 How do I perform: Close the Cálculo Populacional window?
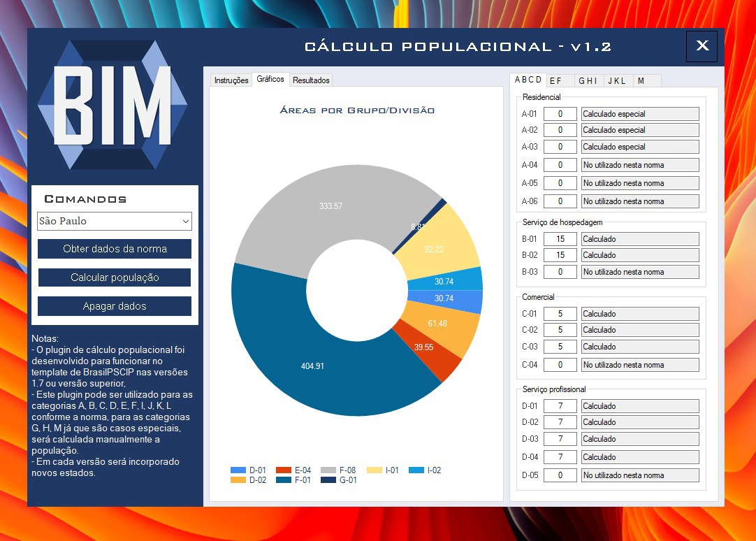point(702,46)
